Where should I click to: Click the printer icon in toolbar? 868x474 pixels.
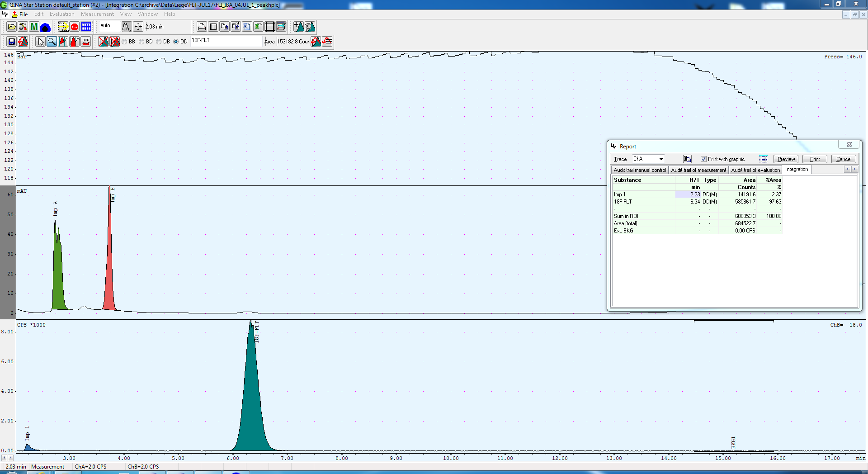202,27
